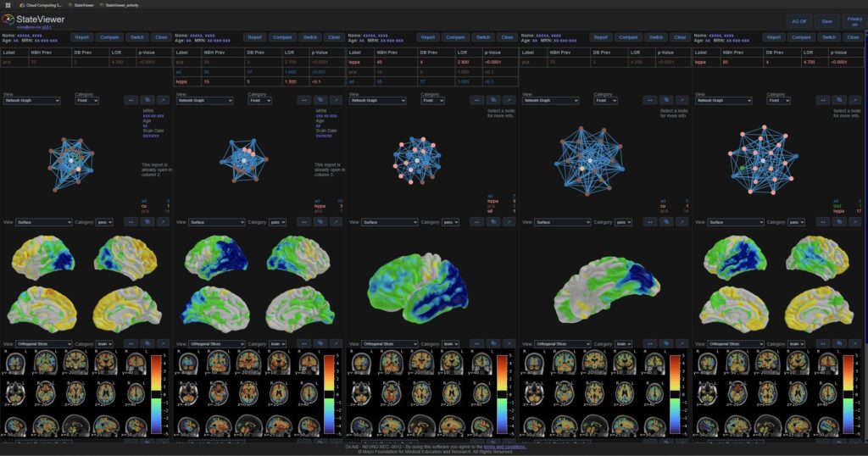Viewport: 868px width, 456px height.
Task: Click the pin icon in fourth column Network Graph panel
Action: 682,100
